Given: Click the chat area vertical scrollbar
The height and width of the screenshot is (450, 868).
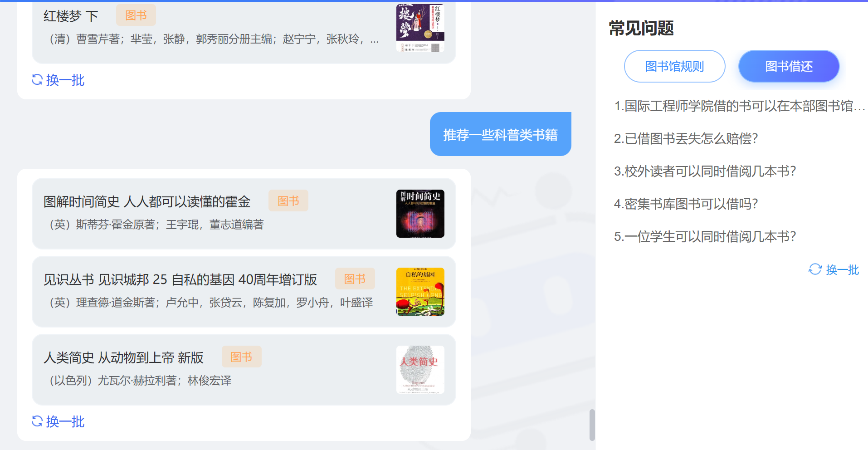Looking at the screenshot, I should tap(592, 425).
